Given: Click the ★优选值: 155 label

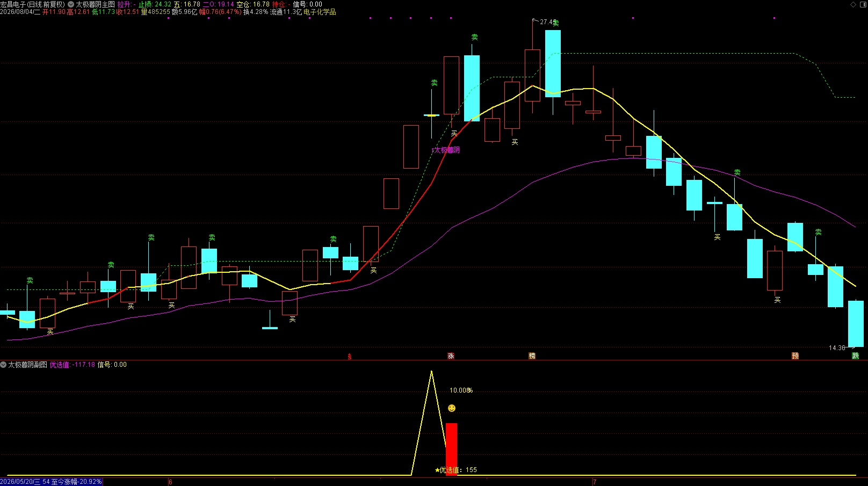Looking at the screenshot, I should 455,470.
